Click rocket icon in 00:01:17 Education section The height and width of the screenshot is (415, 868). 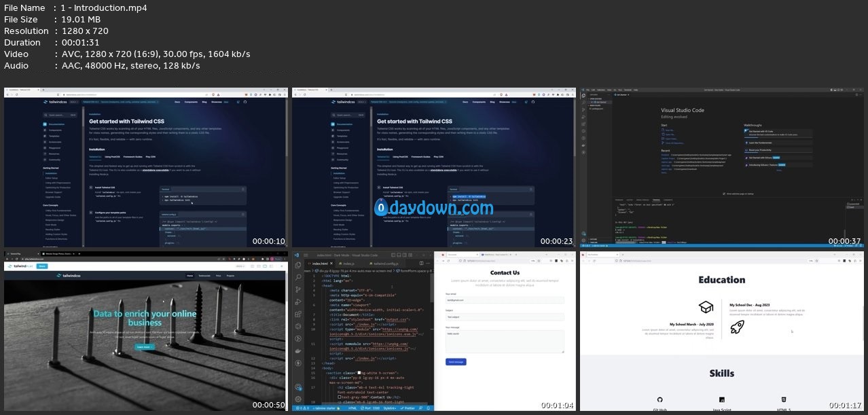pyautogui.click(x=738, y=327)
